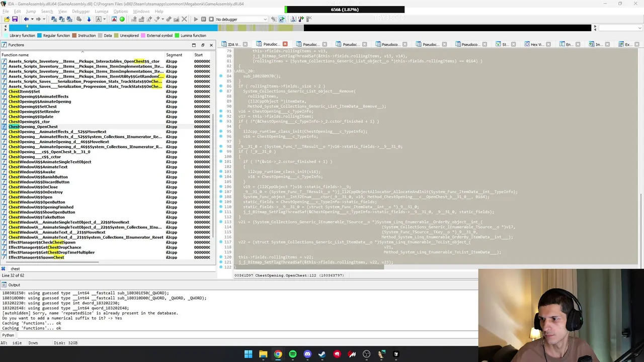
Task: Select ChestOpening__OpenChest function row
Action: (x=107, y=127)
